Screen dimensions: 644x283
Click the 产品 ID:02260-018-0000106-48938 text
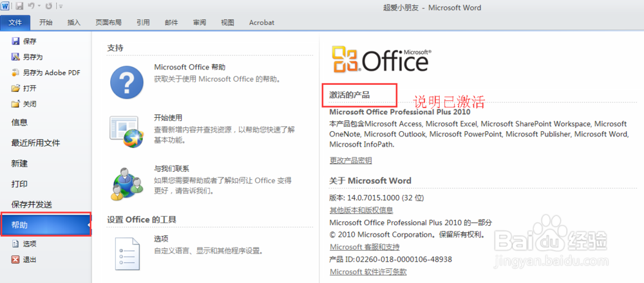click(x=391, y=259)
